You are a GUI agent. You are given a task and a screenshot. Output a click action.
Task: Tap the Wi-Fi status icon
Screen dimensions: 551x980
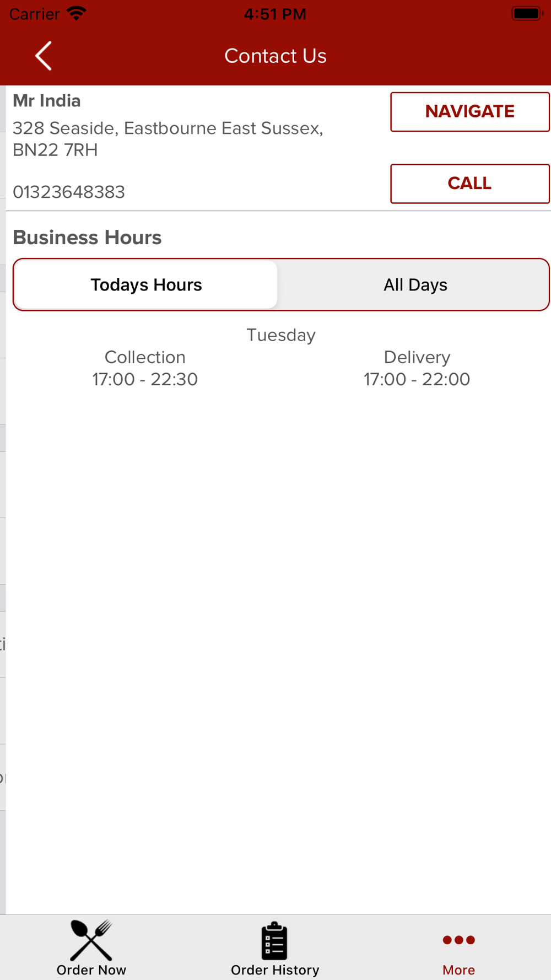[x=77, y=14]
